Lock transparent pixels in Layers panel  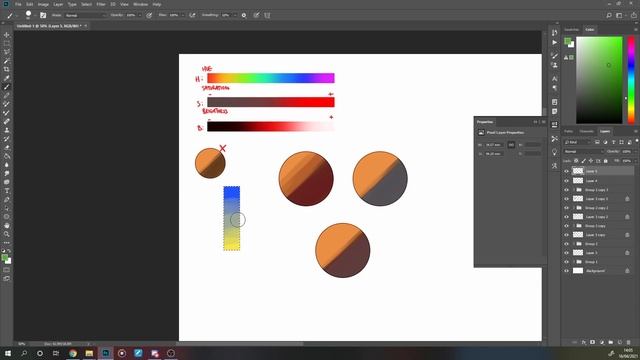[x=576, y=161]
